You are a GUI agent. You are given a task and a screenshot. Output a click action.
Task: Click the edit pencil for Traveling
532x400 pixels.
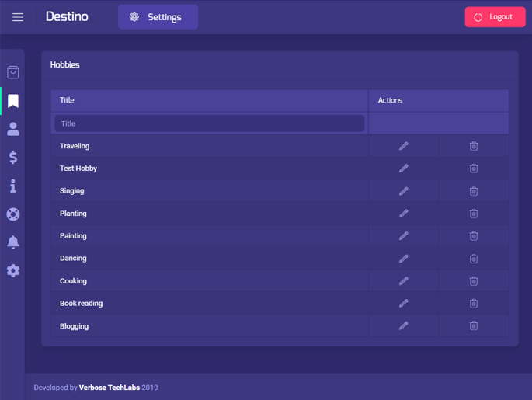[x=403, y=146]
